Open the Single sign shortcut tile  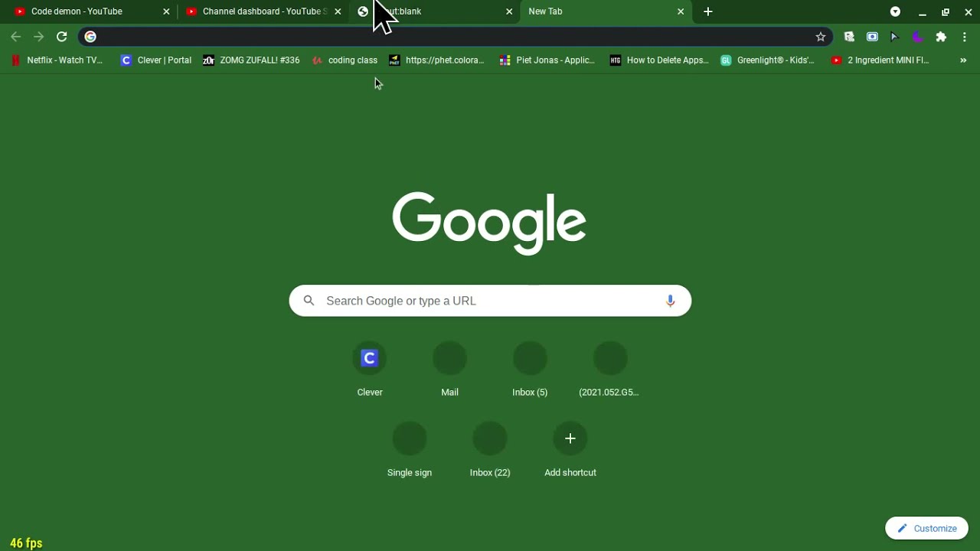410,449
